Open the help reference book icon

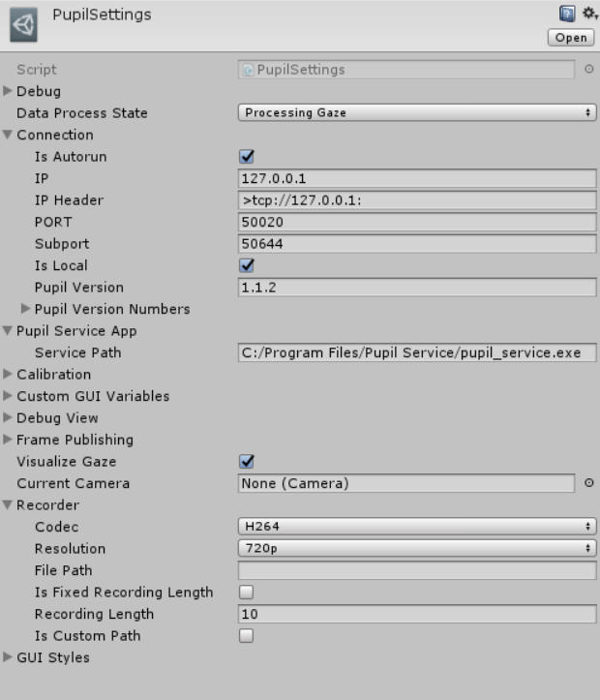[567, 14]
